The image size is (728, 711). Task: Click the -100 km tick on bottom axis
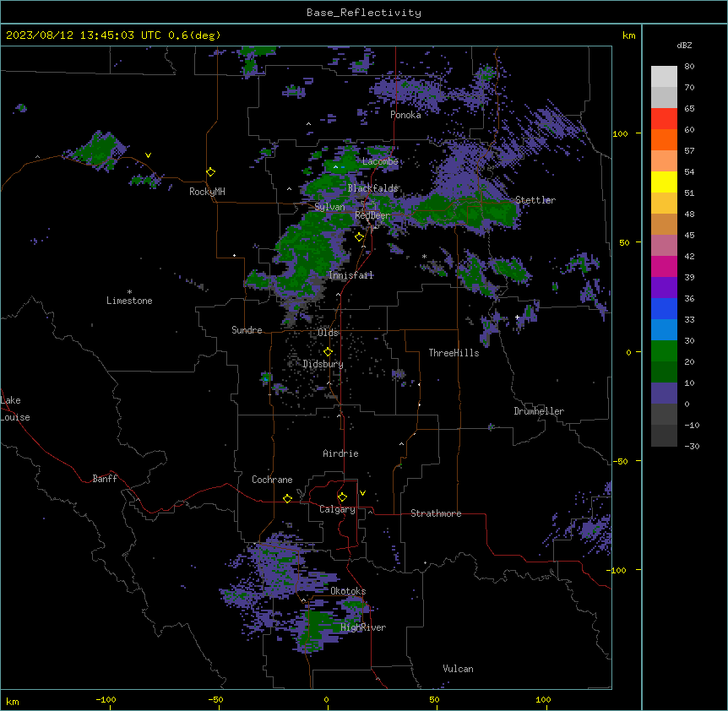click(x=106, y=699)
